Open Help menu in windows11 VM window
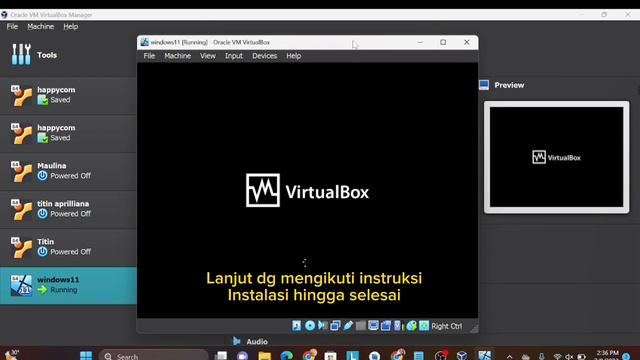 point(293,56)
